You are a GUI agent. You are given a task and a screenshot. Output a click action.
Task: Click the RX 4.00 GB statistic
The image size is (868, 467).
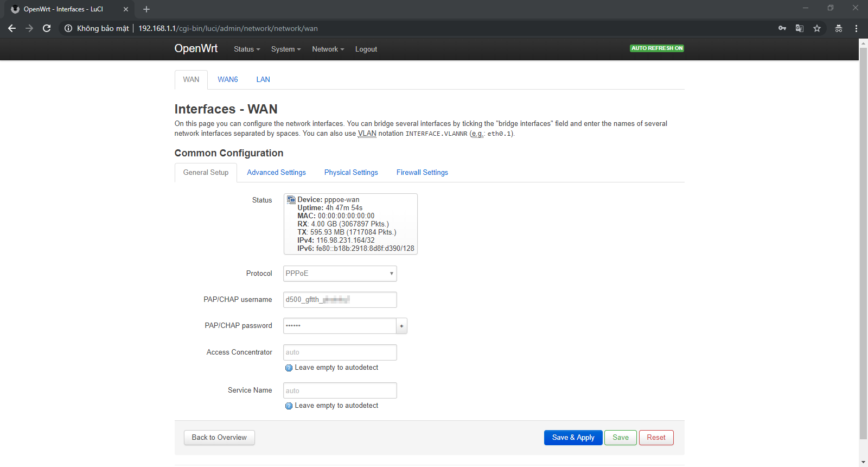343,224
